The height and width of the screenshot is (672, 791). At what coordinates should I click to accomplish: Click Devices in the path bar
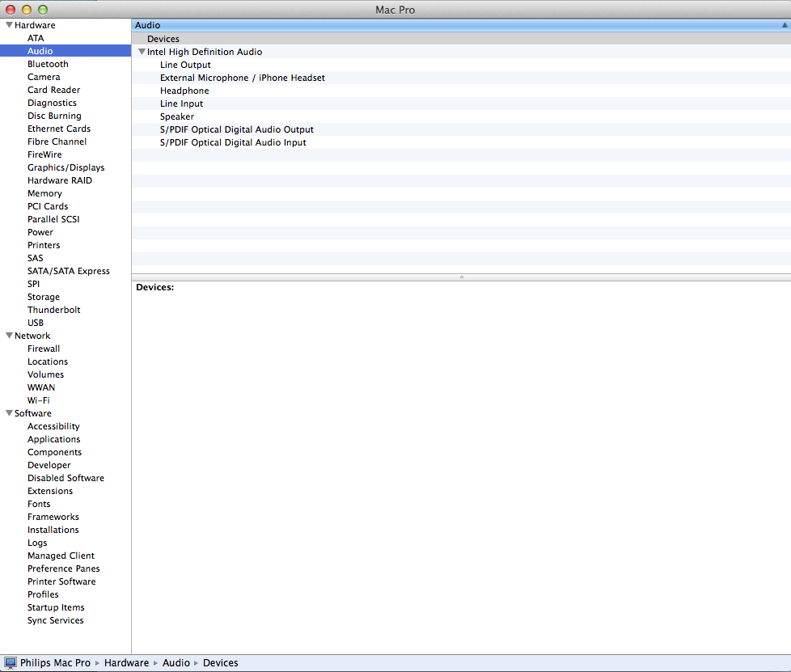(x=221, y=663)
